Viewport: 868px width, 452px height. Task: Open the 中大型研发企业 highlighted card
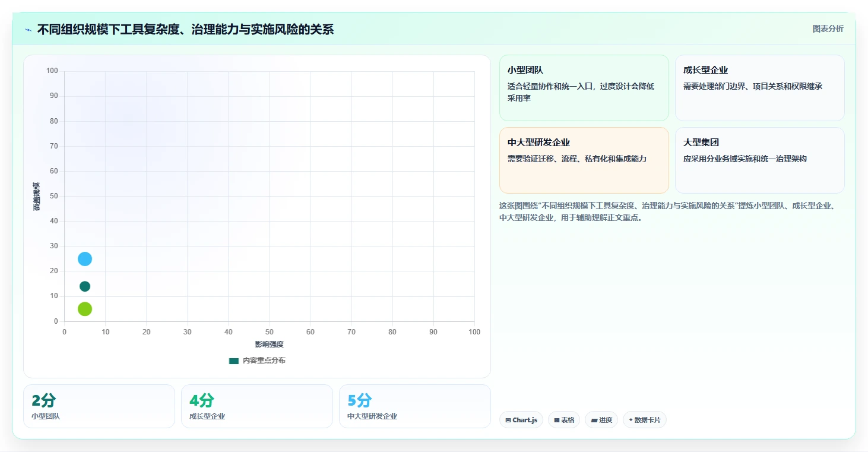pyautogui.click(x=584, y=160)
